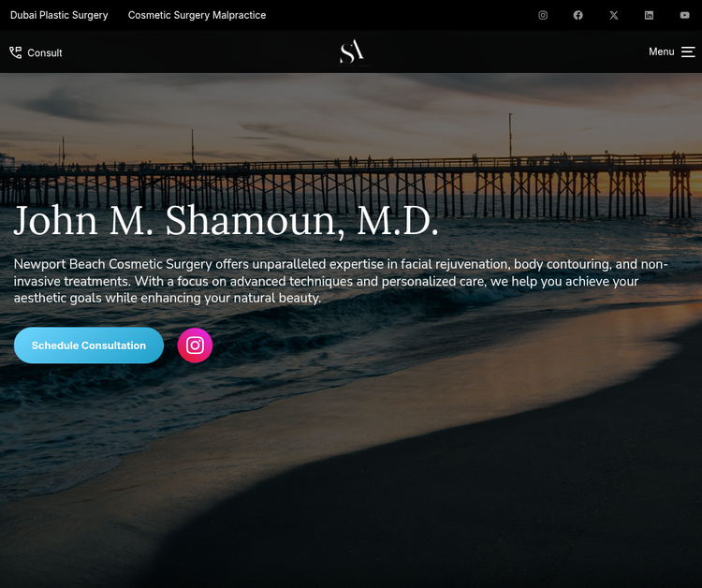Click the phone icon beside Consult
702x588 pixels.
tap(16, 52)
